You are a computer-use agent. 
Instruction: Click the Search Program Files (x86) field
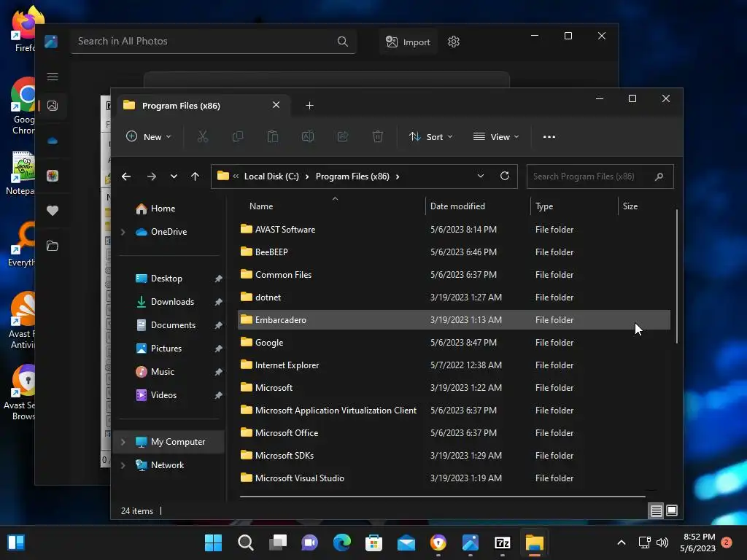(x=600, y=176)
